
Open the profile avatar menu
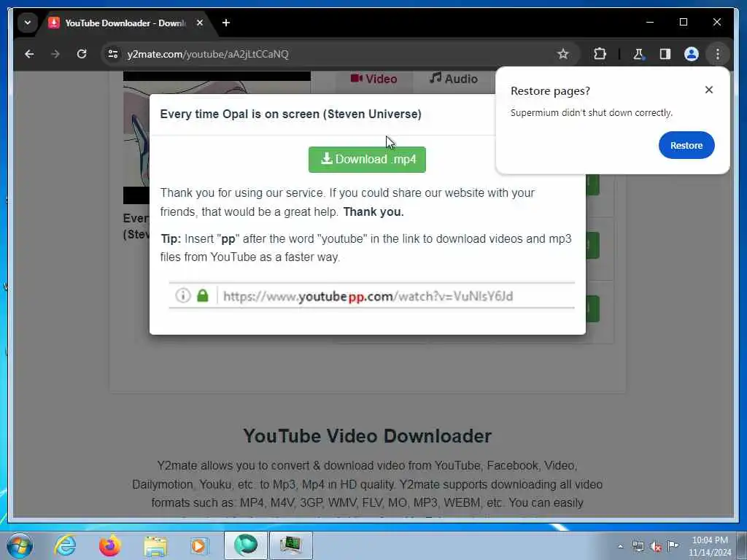click(x=692, y=54)
